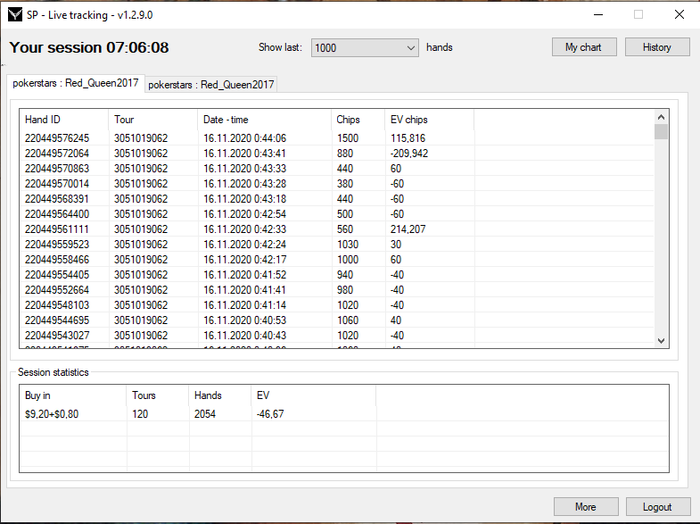
Task: Click EV chips value 214,207
Action: click(x=408, y=229)
